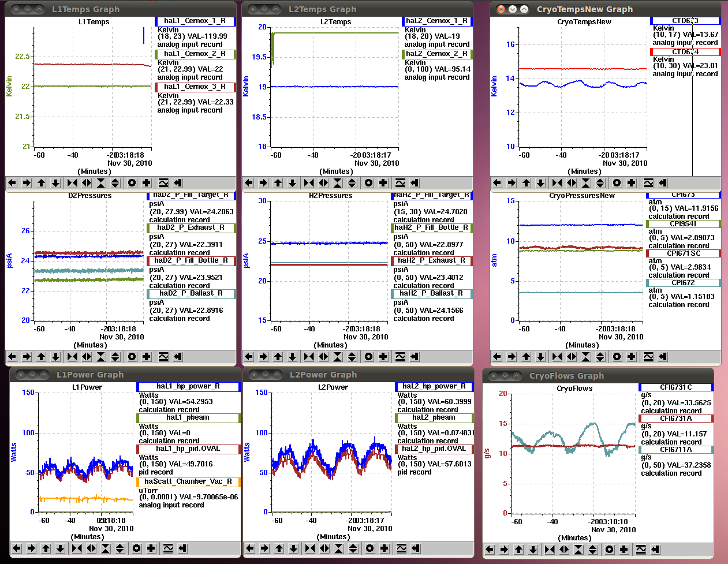This screenshot has width=728, height=564.
Task: Select the haD2_P_Fill_Bottle_R curve legend
Action: point(191,260)
